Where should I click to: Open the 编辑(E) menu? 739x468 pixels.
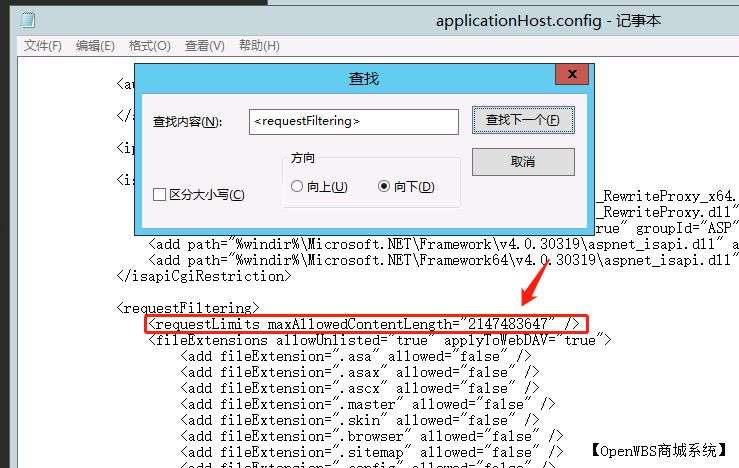(x=95, y=46)
